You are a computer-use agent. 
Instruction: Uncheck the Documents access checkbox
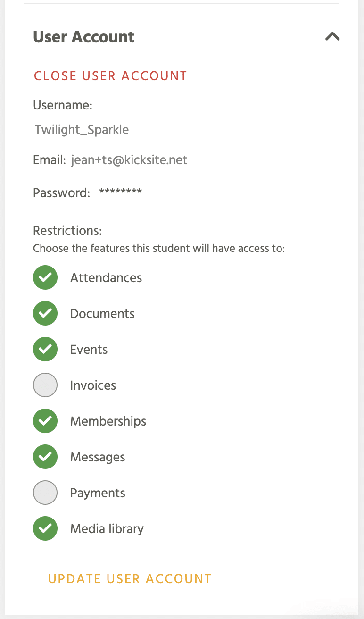click(45, 313)
